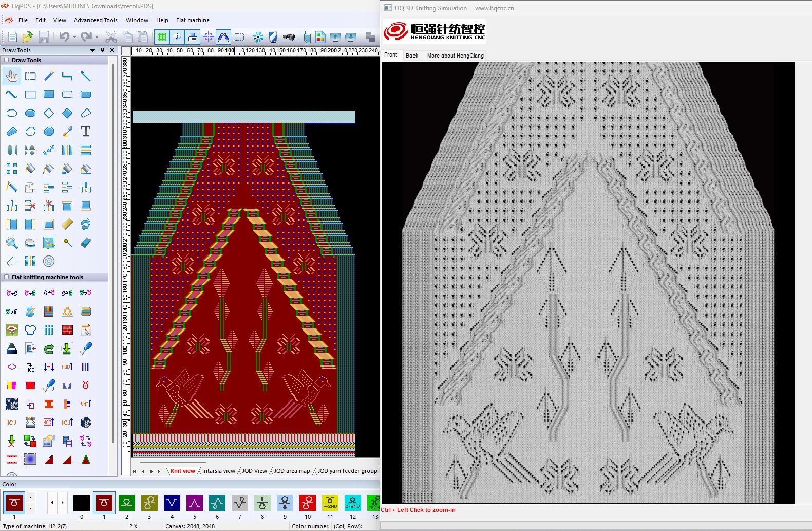Collapse the Flat knitting machine tools section

coord(6,277)
